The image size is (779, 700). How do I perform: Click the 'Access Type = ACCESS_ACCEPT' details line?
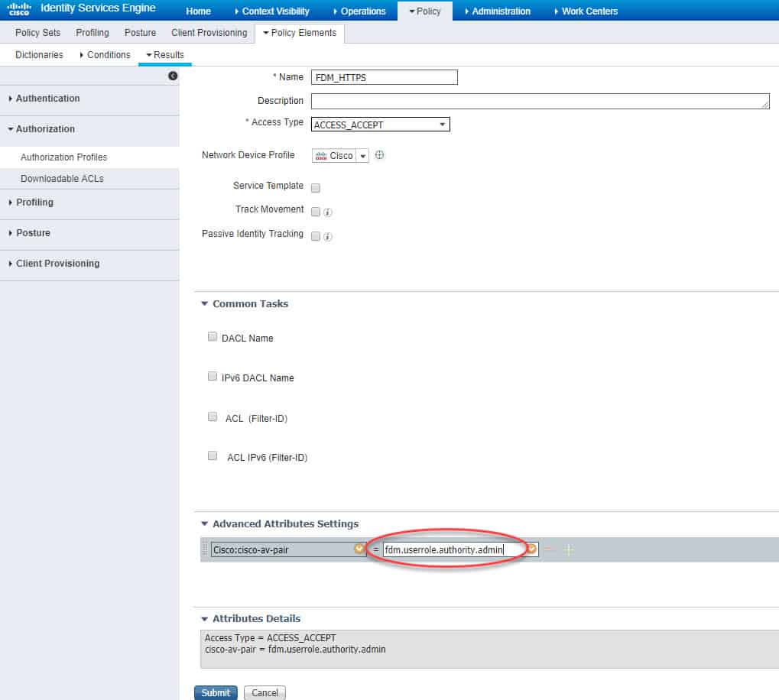click(x=271, y=637)
